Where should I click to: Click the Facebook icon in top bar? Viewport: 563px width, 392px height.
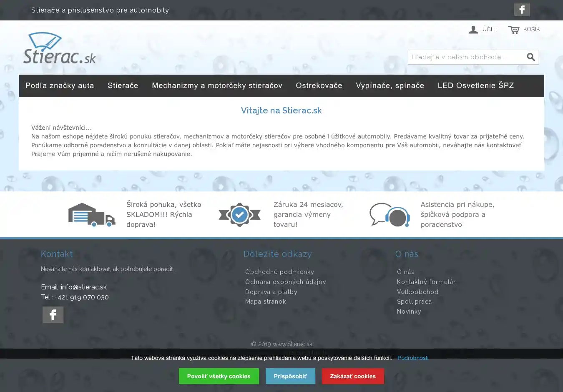(522, 10)
